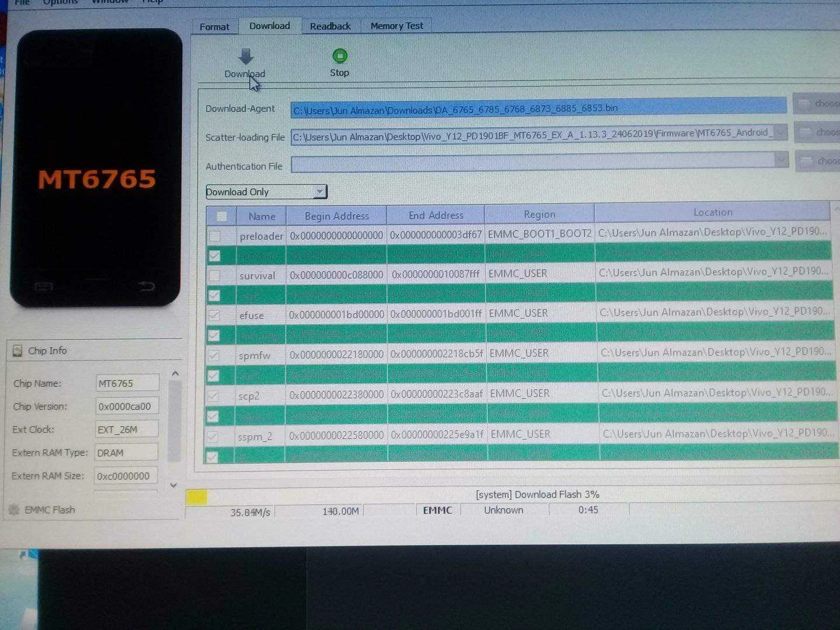Click the Name column header
This screenshot has height=630, width=840.
pyautogui.click(x=261, y=216)
